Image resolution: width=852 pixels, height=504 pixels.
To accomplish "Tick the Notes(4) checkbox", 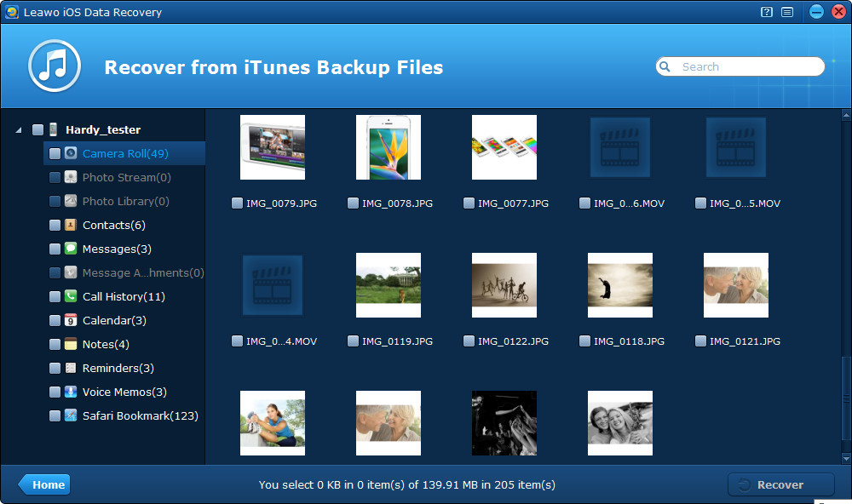I will coord(55,344).
